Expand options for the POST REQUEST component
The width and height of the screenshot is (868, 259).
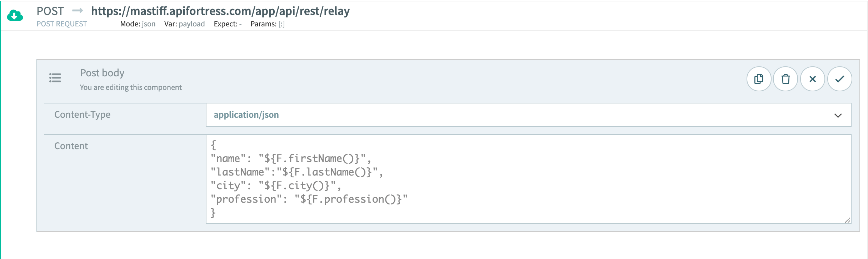tap(61, 24)
